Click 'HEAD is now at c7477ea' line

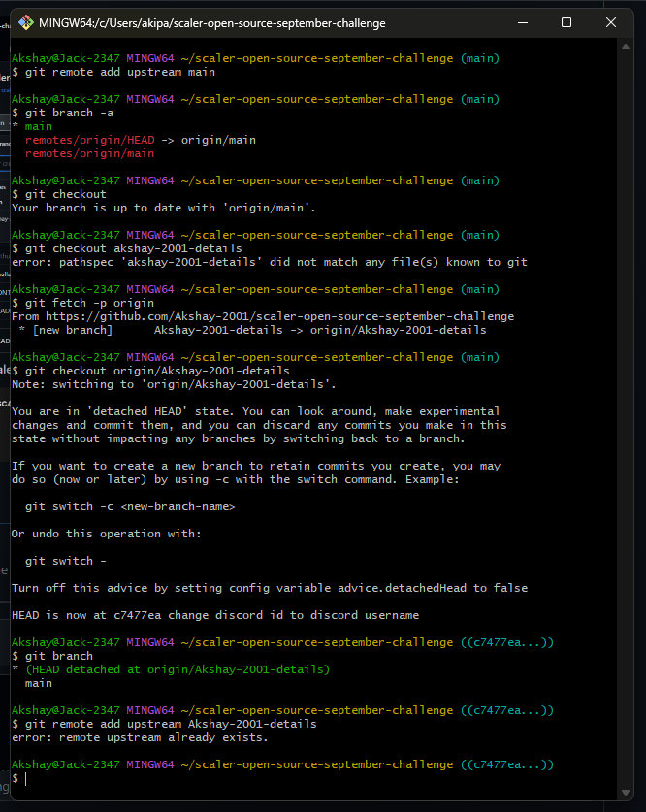point(215,615)
